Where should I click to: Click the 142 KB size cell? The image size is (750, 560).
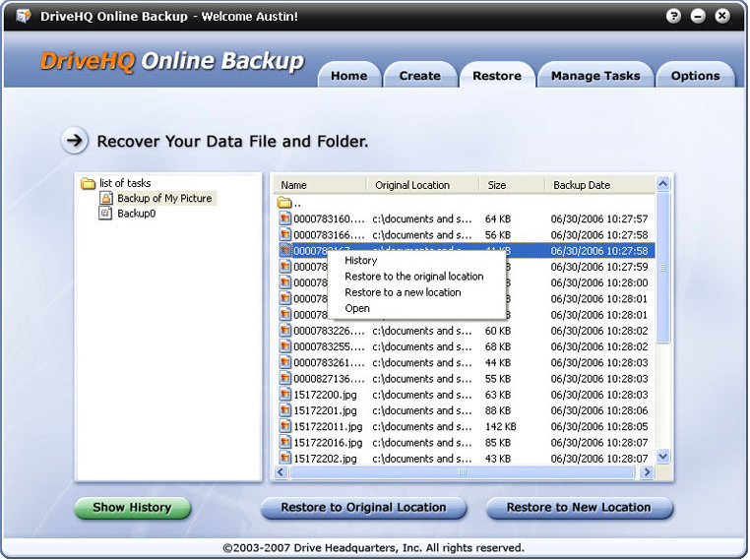click(x=501, y=426)
